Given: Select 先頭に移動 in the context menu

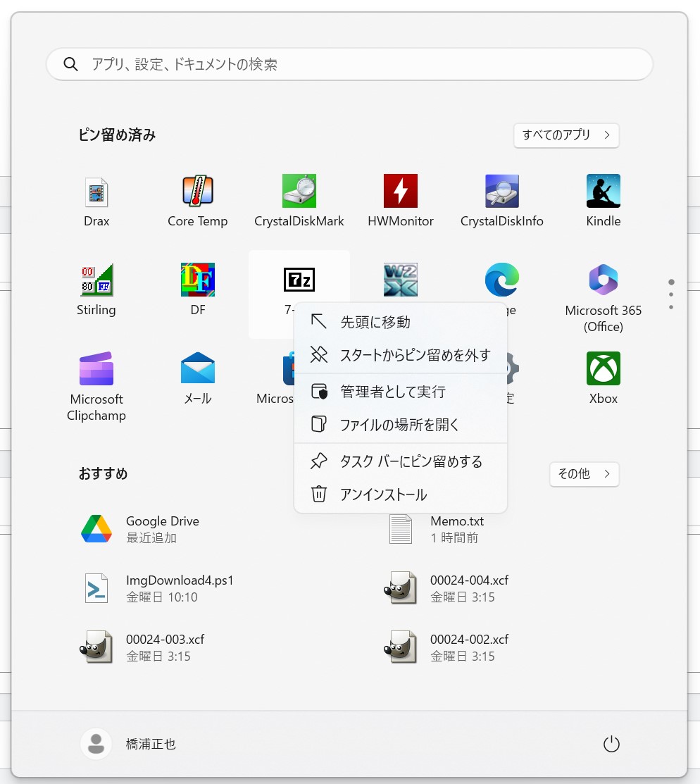Looking at the screenshot, I should 401,322.
